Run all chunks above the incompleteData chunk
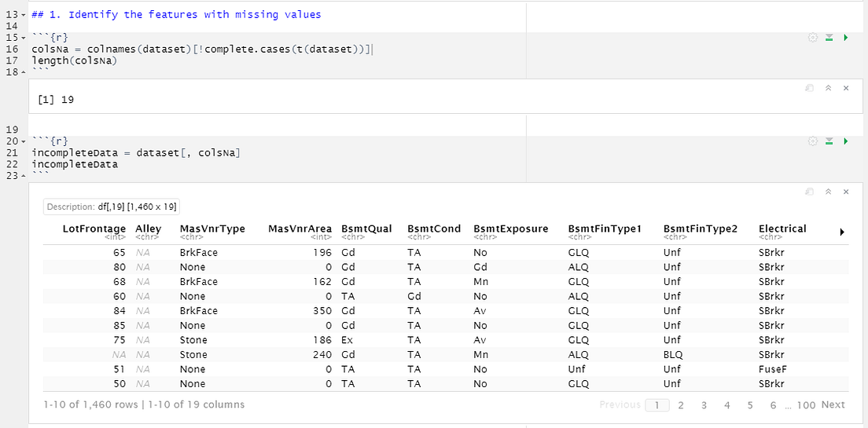The image size is (868, 428). coord(829,141)
